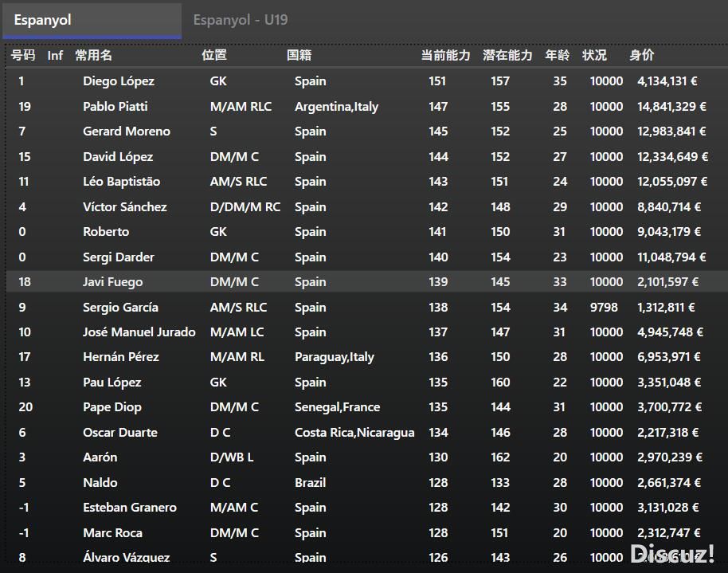Select player José Manuel Jurado

139,332
